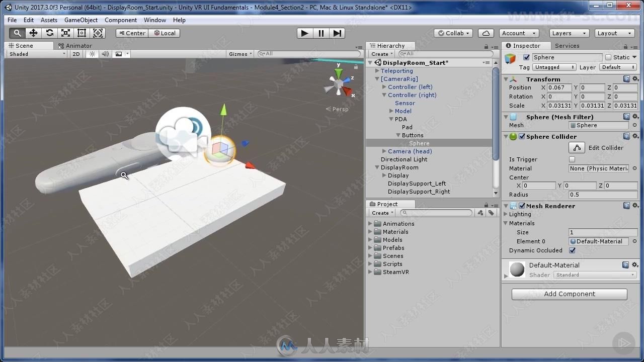644x362 pixels.
Task: Toggle scene effects image icon
Action: [119, 54]
